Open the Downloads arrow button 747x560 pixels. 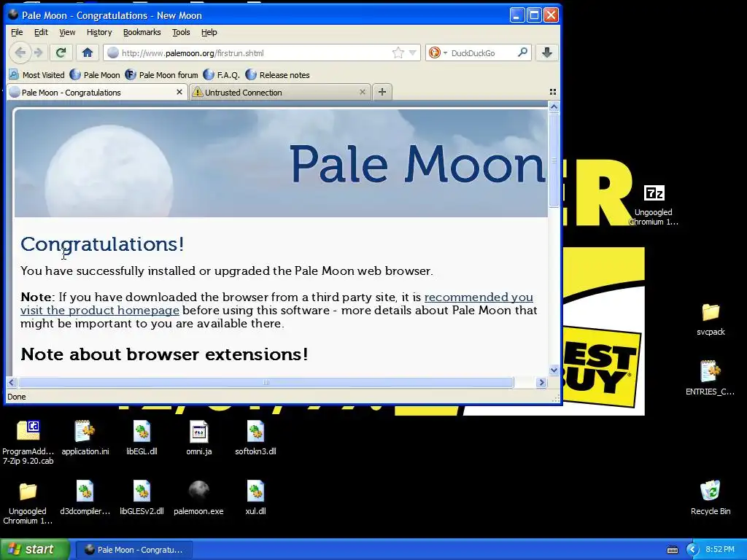[547, 52]
